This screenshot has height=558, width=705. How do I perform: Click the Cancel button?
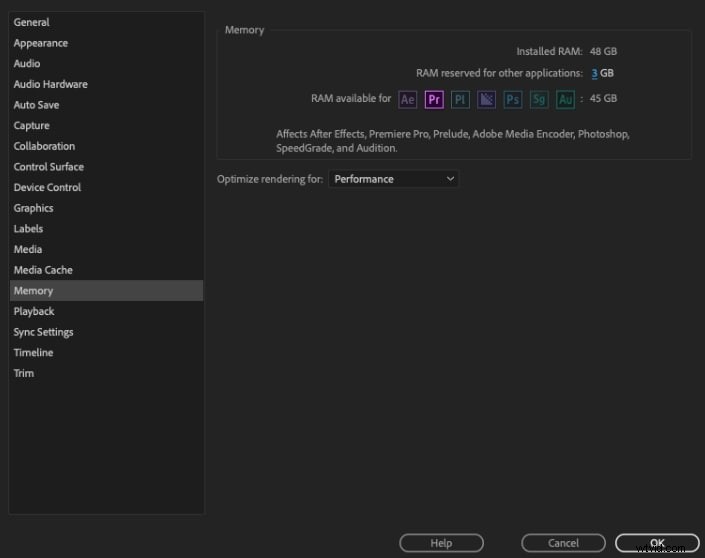pos(563,543)
